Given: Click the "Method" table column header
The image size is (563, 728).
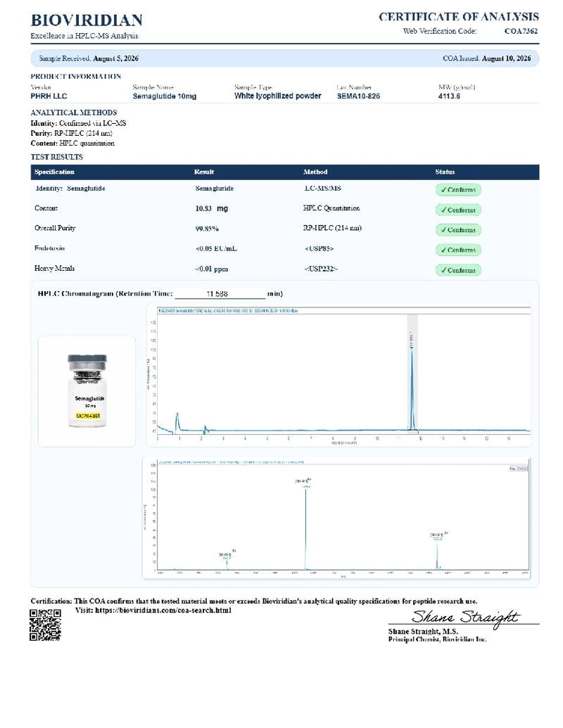Looking at the screenshot, I should coord(315,172).
